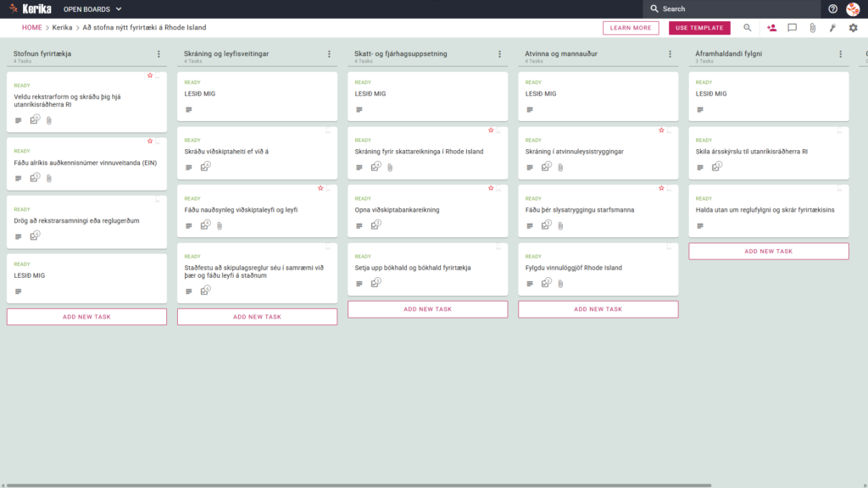The height and width of the screenshot is (488, 868).
Task: Expand the OPEN BOARDS dropdown
Action: 92,8
